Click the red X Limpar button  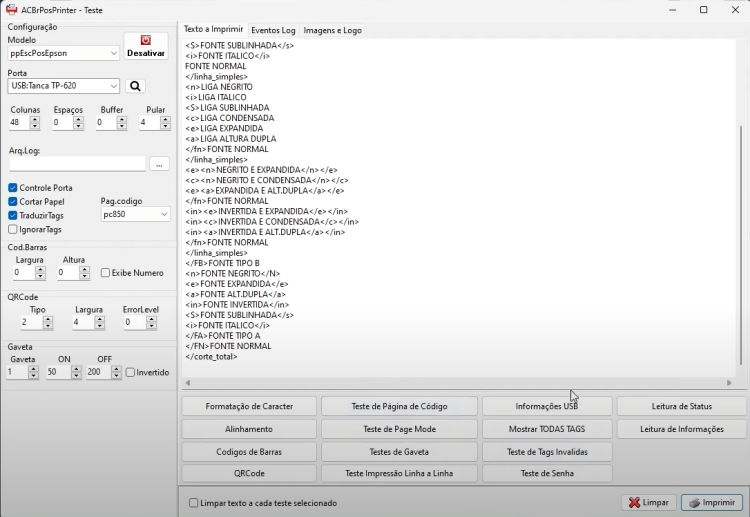point(649,502)
